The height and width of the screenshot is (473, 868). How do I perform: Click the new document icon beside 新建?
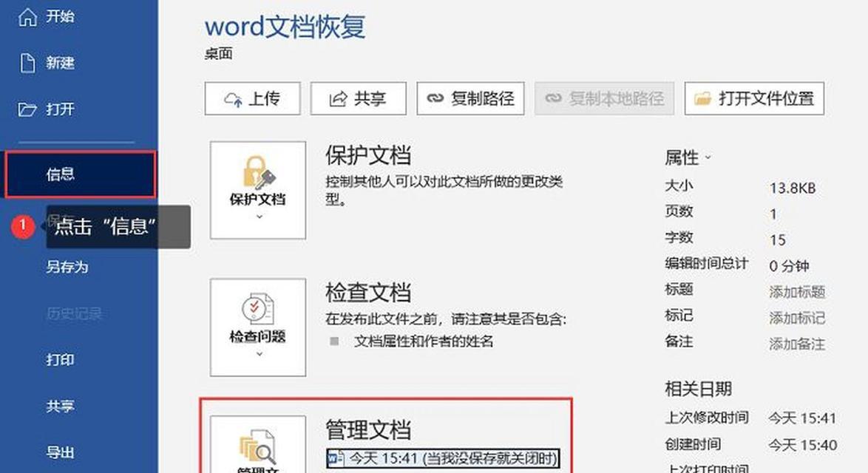(27, 63)
